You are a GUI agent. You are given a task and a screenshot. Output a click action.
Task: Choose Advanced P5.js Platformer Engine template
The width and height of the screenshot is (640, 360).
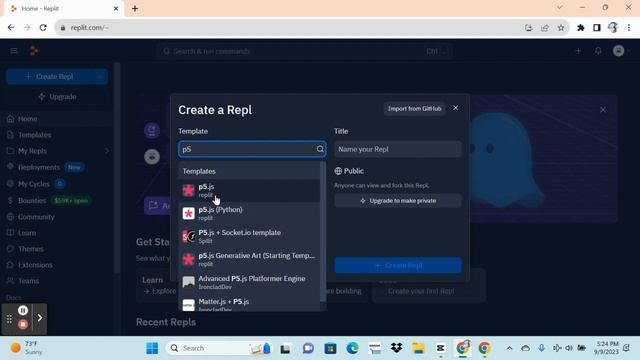pyautogui.click(x=249, y=282)
